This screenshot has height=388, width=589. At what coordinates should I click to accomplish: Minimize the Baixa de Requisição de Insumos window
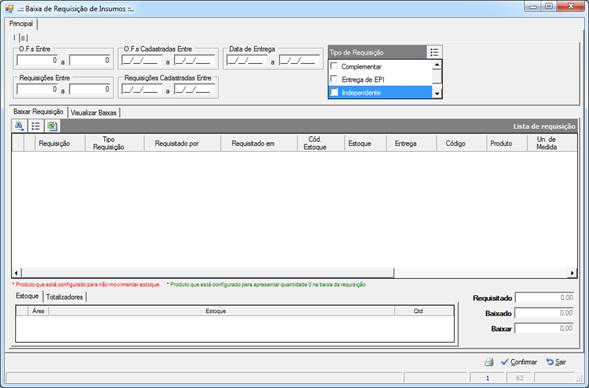tap(533, 6)
